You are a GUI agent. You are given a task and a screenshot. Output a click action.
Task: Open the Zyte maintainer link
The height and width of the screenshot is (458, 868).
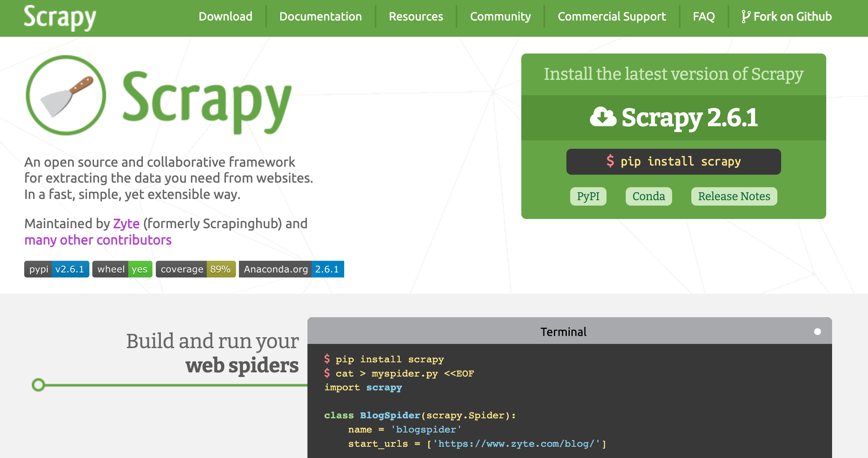click(127, 224)
